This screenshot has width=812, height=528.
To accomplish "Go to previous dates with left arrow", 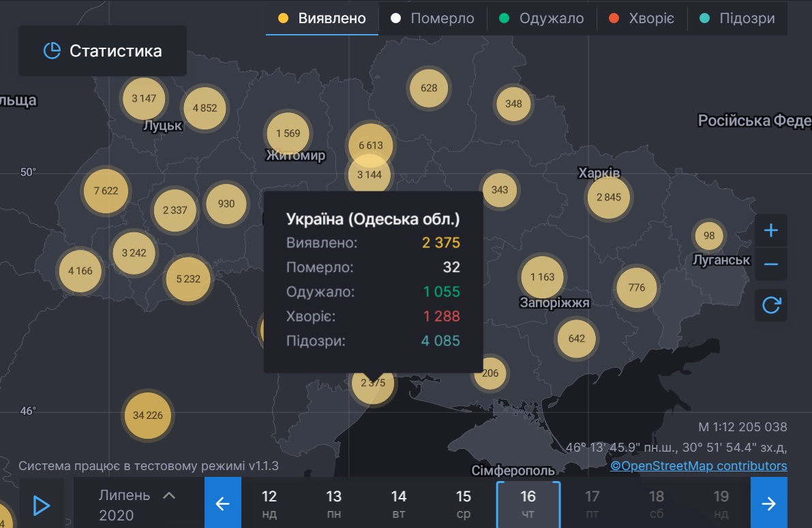I will coord(223,503).
